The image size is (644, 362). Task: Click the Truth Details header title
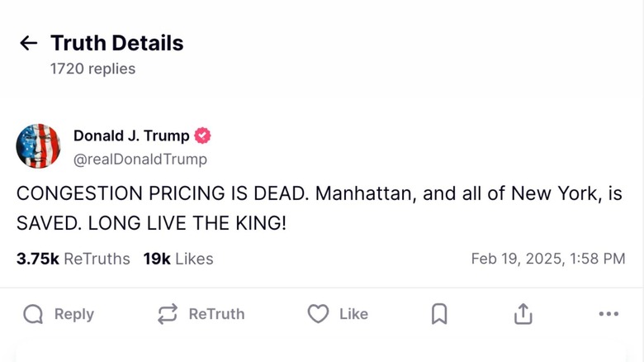pos(117,43)
